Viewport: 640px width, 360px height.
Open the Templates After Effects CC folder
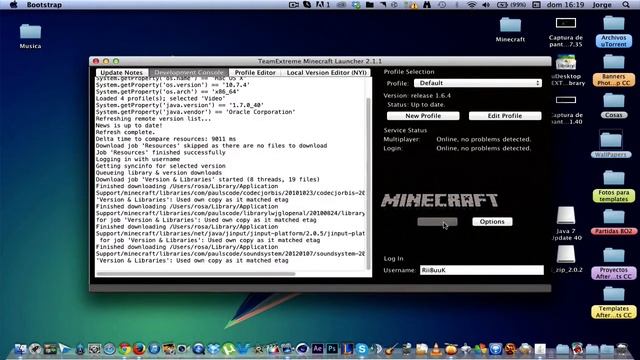[613, 302]
